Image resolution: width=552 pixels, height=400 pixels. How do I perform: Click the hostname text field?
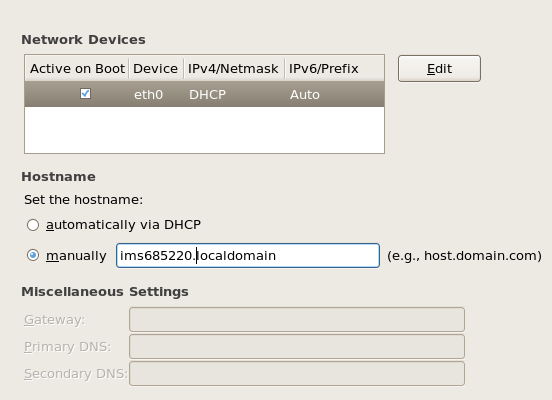coord(248,255)
